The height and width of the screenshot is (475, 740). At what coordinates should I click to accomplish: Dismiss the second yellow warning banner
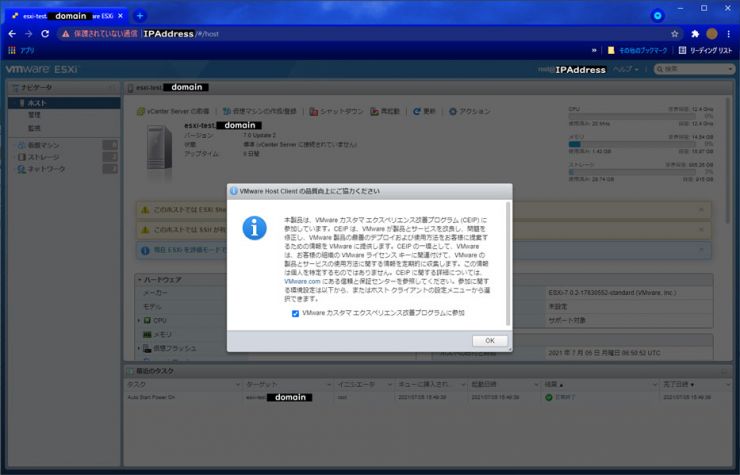[x=701, y=229]
